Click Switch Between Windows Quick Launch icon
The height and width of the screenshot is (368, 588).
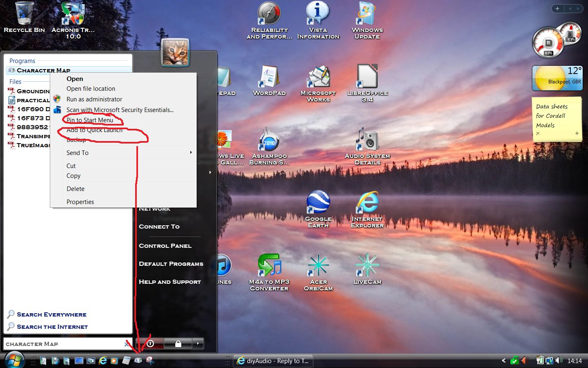click(x=91, y=361)
